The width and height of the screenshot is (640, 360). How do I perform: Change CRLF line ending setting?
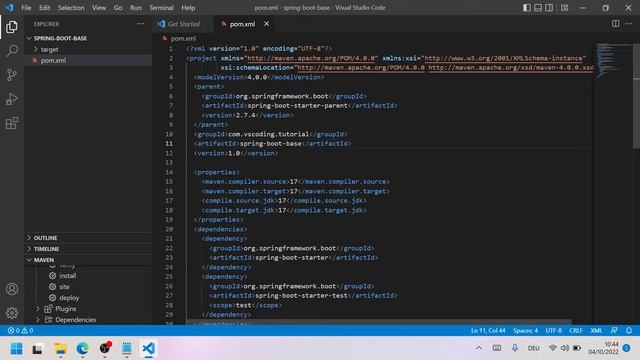(576, 331)
